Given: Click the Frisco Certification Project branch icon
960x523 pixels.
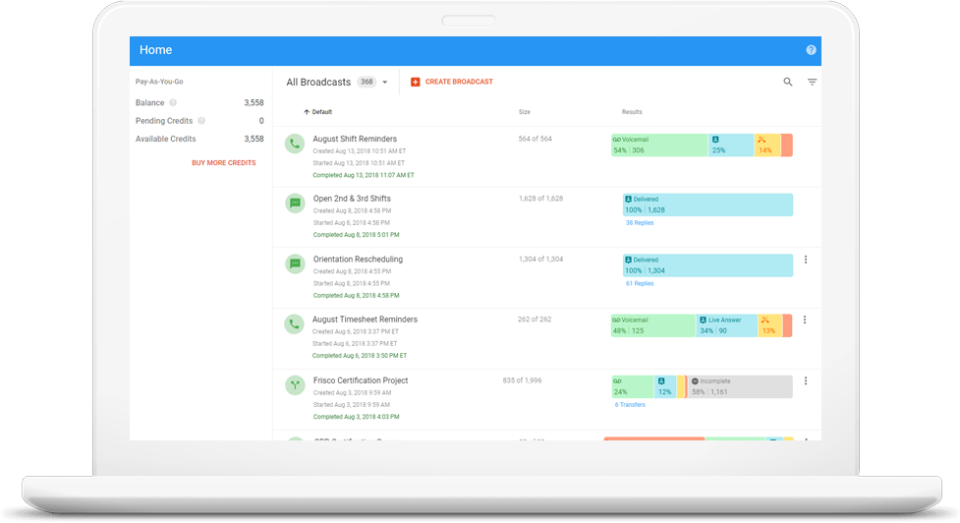Looking at the screenshot, I should tap(295, 385).
